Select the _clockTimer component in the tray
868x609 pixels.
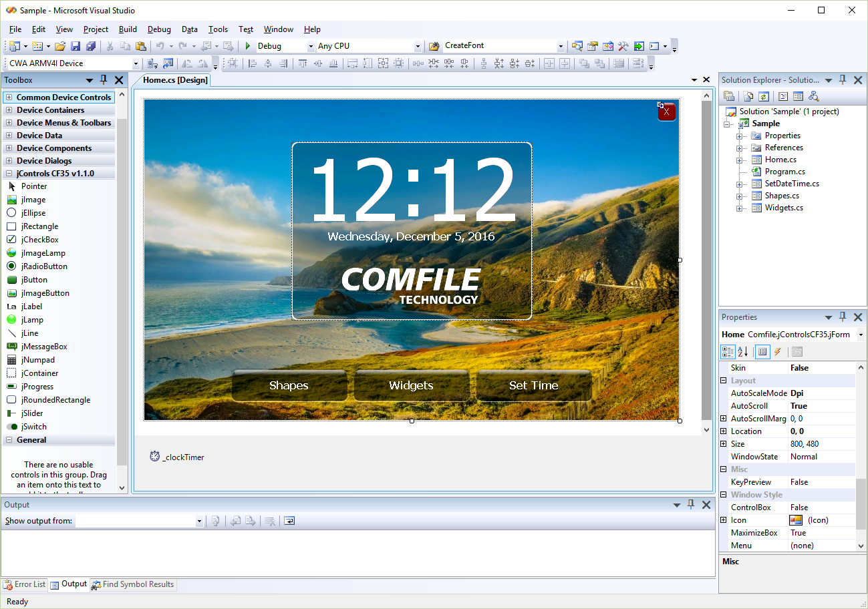[x=178, y=457]
